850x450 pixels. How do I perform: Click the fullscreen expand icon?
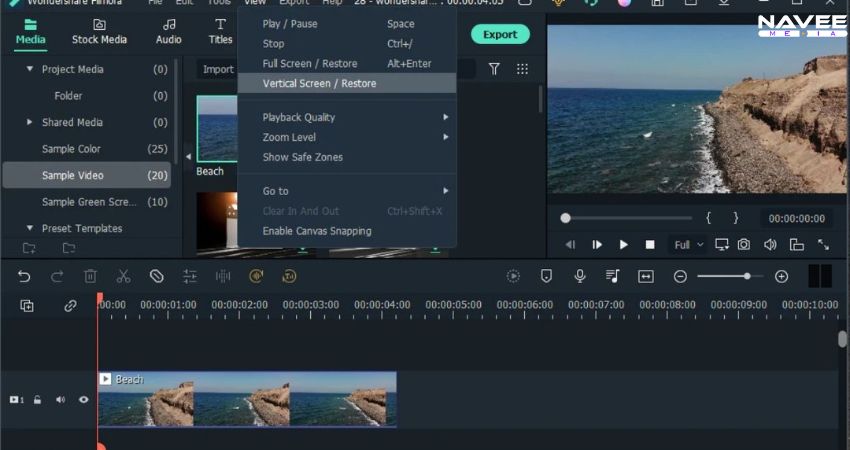(x=823, y=245)
